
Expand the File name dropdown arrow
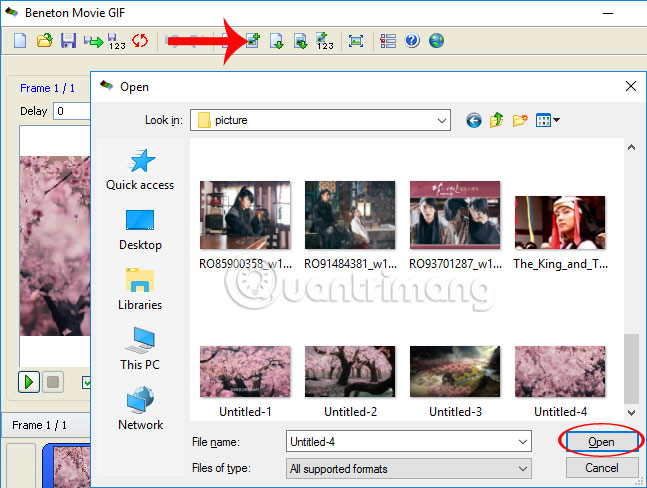click(522, 442)
